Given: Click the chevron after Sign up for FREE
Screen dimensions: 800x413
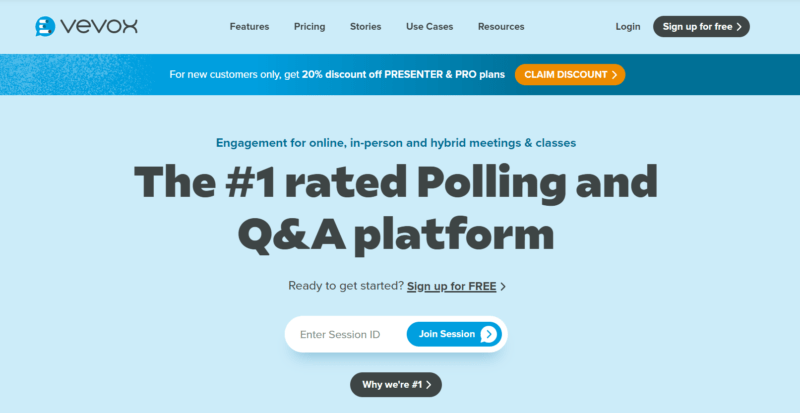Looking at the screenshot, I should [x=503, y=287].
